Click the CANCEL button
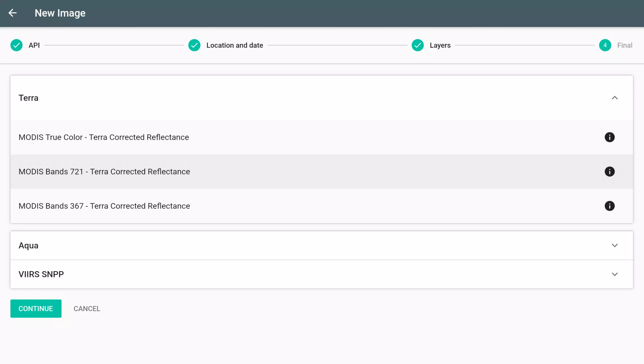 point(87,309)
